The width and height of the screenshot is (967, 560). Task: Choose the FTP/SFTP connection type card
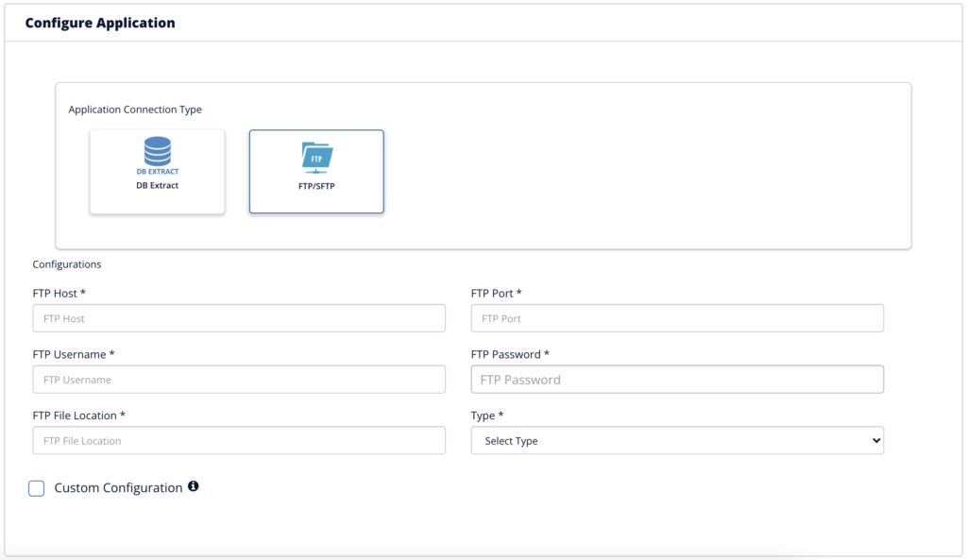click(x=316, y=172)
